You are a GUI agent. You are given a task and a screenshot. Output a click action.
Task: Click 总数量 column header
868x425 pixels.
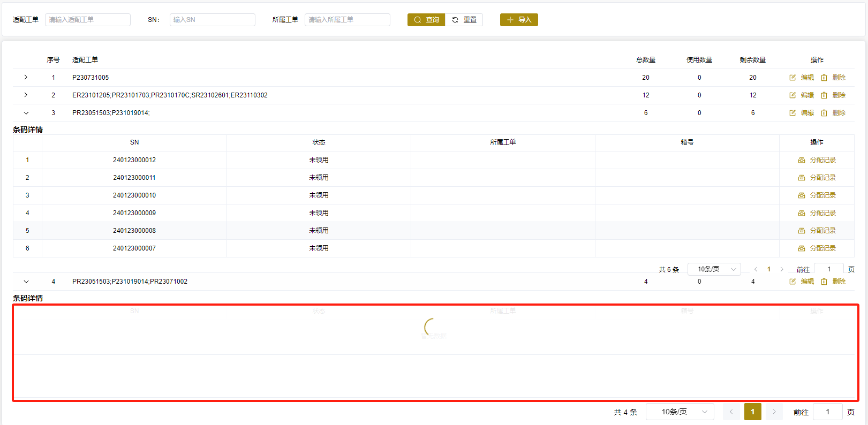(x=646, y=60)
